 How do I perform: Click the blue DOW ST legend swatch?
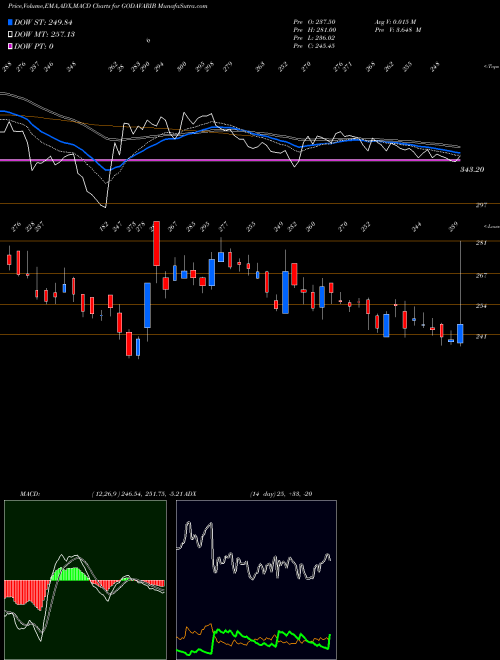coord(10,22)
